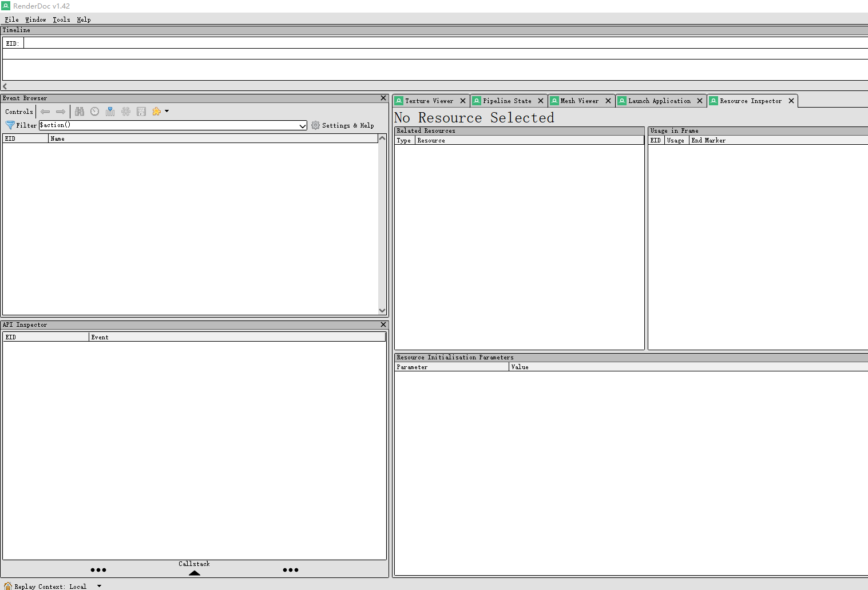Expand the Callstack panel arrow
This screenshot has width=868, height=590.
(194, 572)
